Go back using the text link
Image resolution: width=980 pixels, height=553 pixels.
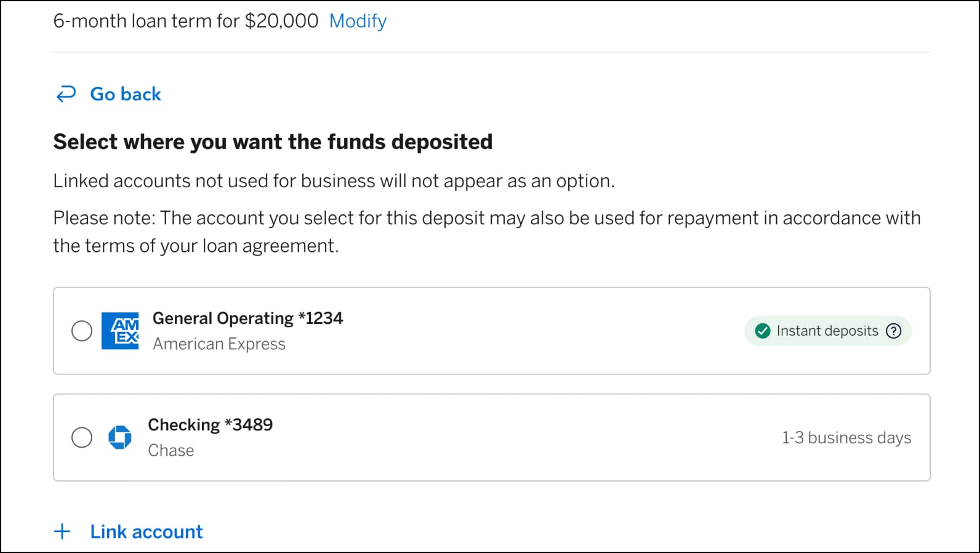coord(126,94)
